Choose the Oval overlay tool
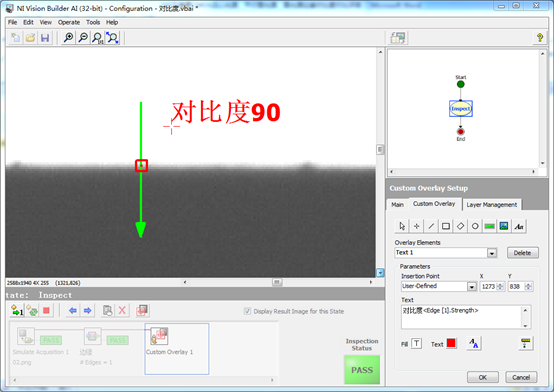 (475, 226)
